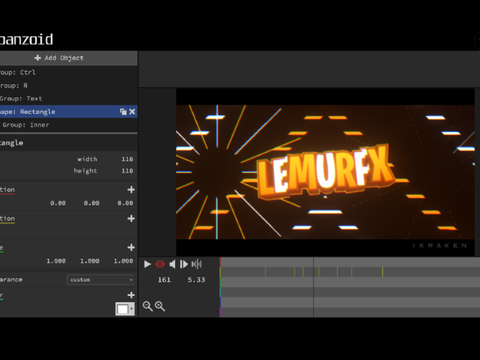Toggle the red eye preview icon
480x360 pixels.
click(160, 264)
